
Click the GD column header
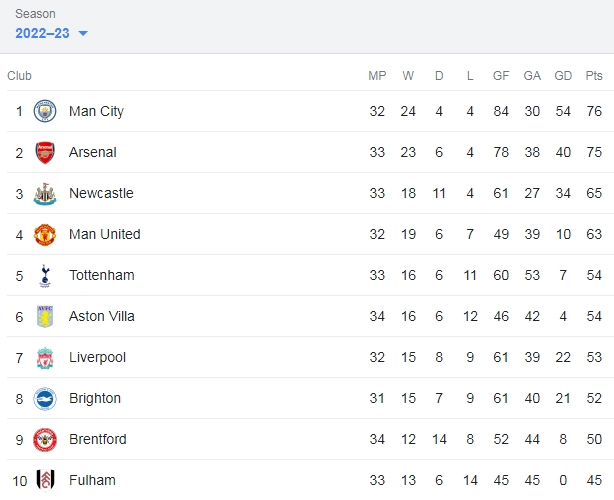563,76
